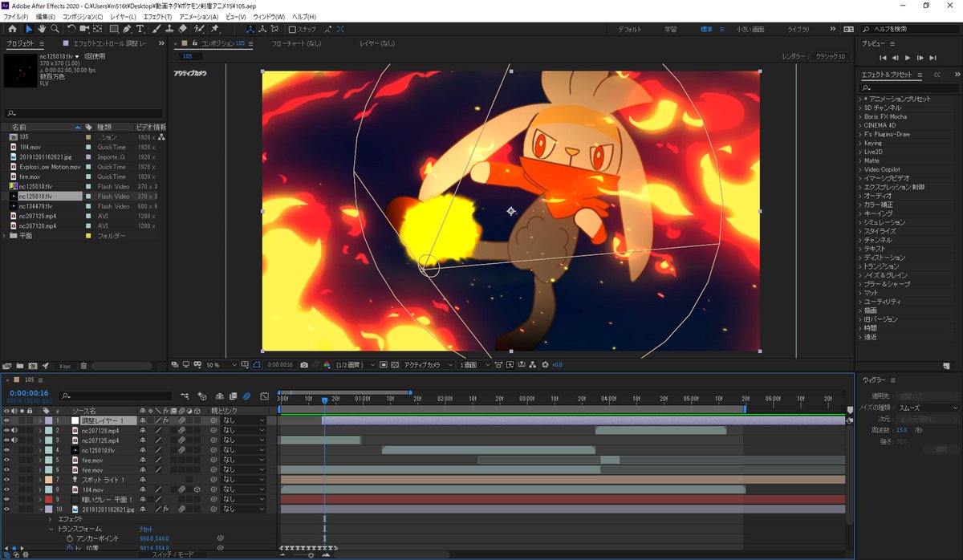Toggle visibility of the スポット ライト 1 layer
963x560 pixels.
pyautogui.click(x=7, y=479)
